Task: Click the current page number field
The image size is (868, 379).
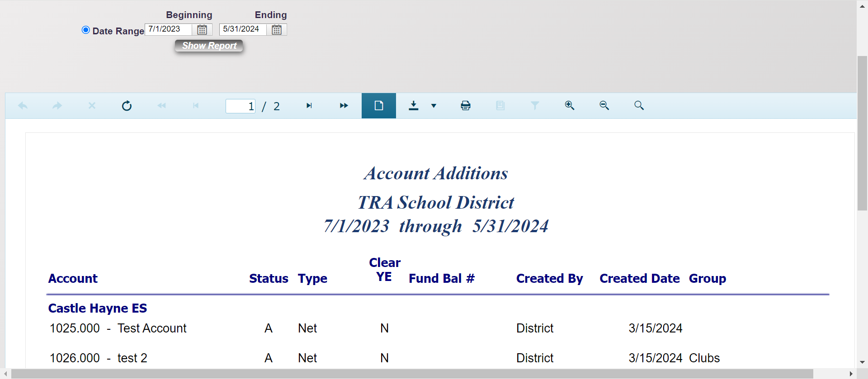Action: click(x=241, y=106)
